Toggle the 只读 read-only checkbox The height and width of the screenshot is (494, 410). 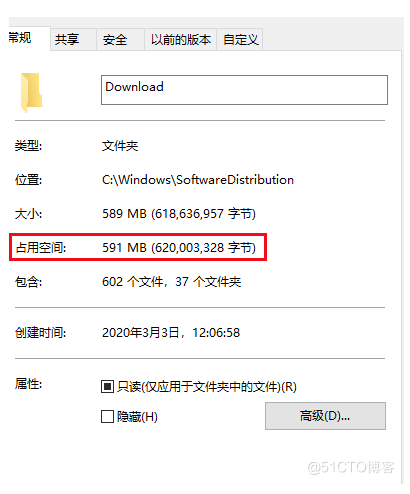(x=107, y=387)
